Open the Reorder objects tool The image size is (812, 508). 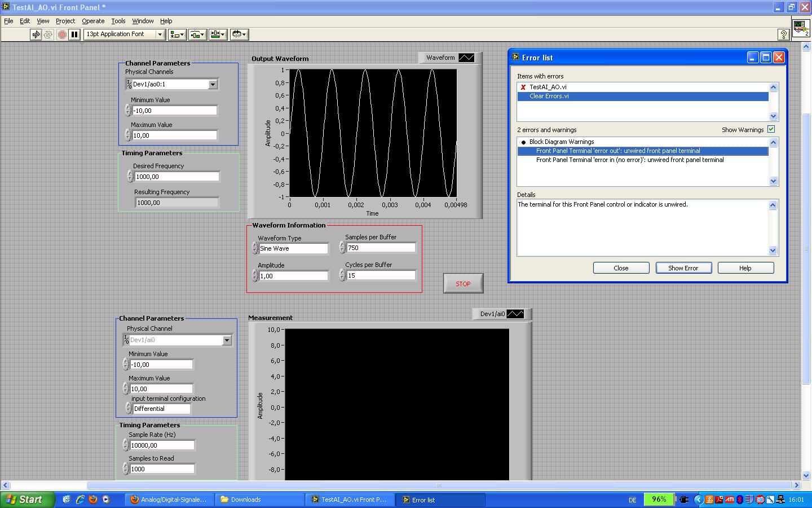point(239,34)
